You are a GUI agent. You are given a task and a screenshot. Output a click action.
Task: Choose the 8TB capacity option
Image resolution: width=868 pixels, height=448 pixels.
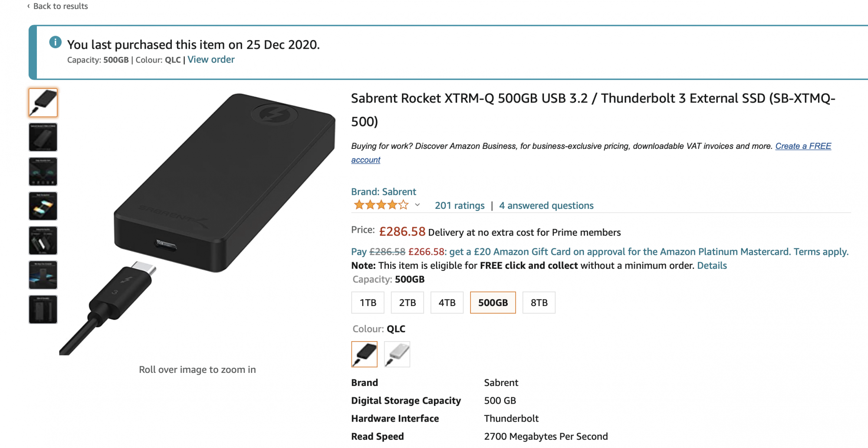539,303
